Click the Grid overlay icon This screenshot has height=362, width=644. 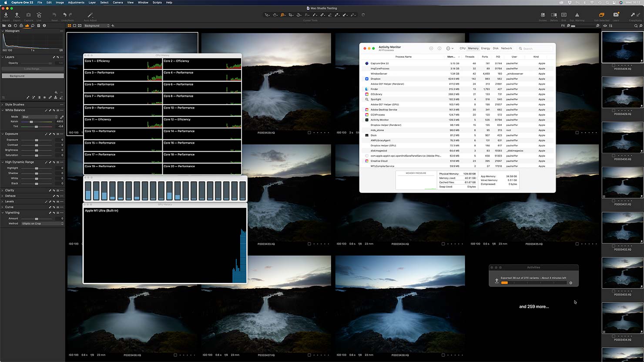coord(563,15)
